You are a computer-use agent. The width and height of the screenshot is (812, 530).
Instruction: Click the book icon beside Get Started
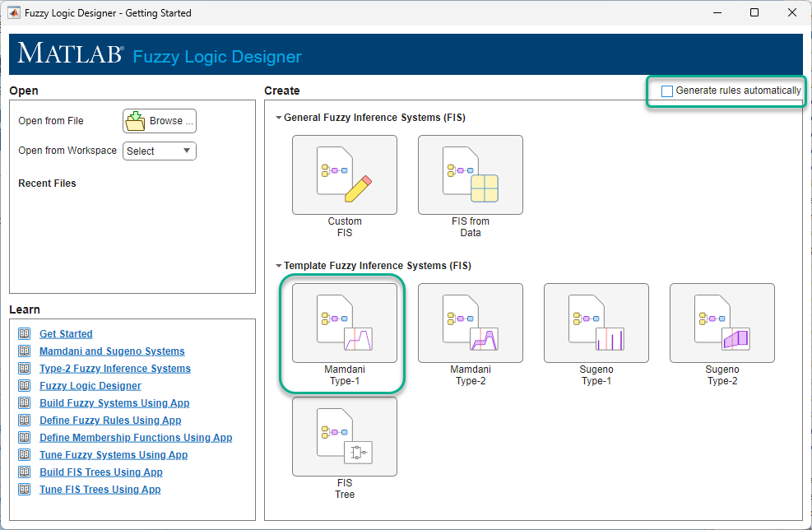25,333
